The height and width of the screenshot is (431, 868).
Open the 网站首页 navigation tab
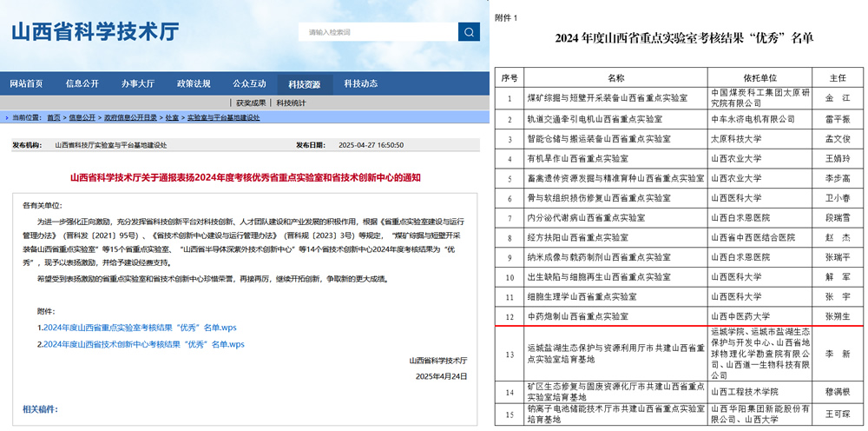pyautogui.click(x=26, y=84)
